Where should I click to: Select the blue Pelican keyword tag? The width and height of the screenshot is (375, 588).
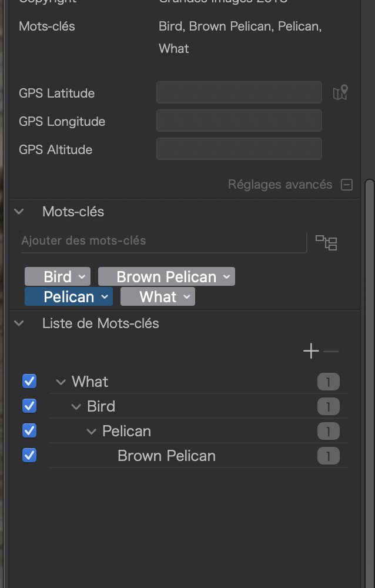pos(69,296)
